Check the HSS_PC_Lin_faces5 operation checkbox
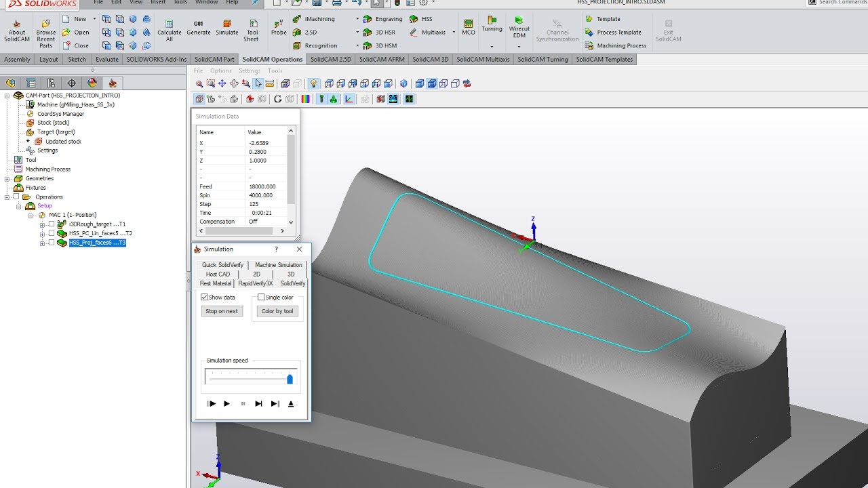 (52, 233)
